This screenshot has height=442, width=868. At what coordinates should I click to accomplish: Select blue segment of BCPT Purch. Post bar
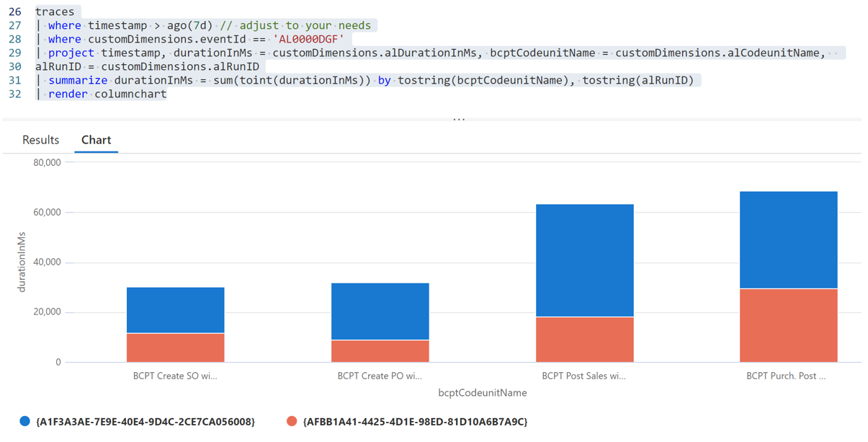(788, 240)
